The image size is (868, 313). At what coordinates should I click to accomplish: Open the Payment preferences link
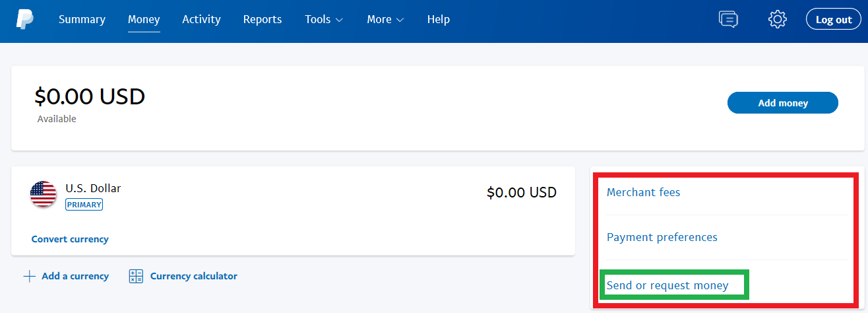click(662, 237)
